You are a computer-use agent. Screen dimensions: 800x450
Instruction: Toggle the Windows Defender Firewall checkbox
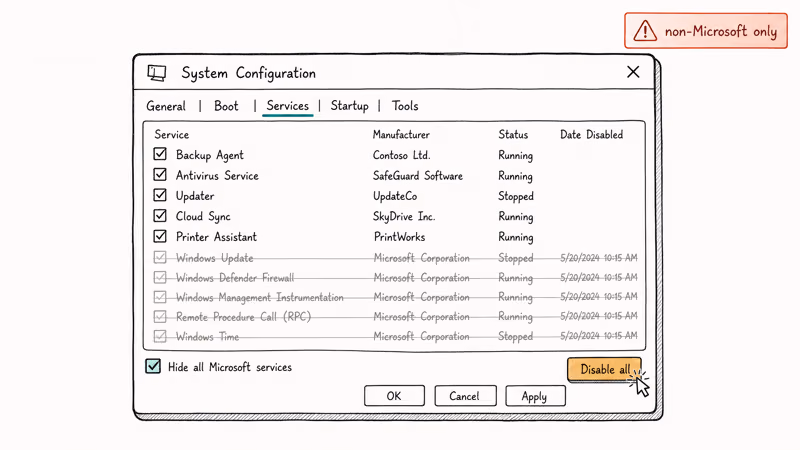[x=160, y=277]
